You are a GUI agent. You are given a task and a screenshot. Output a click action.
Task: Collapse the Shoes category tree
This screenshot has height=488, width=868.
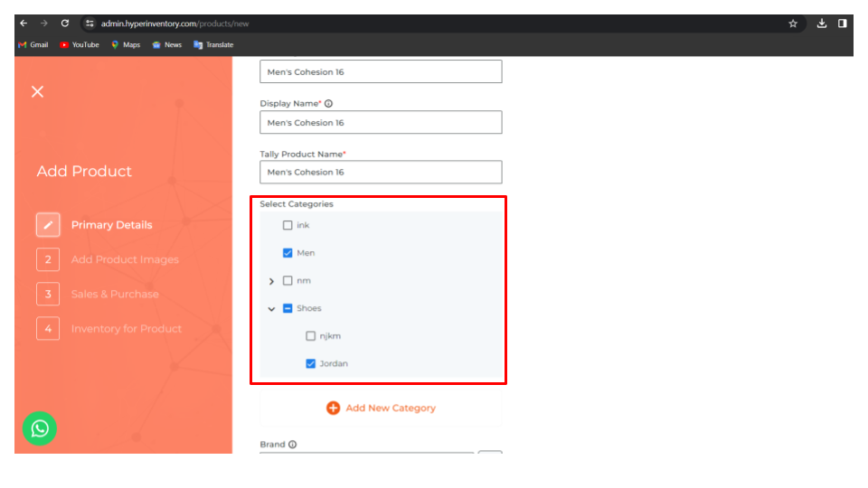coord(271,309)
